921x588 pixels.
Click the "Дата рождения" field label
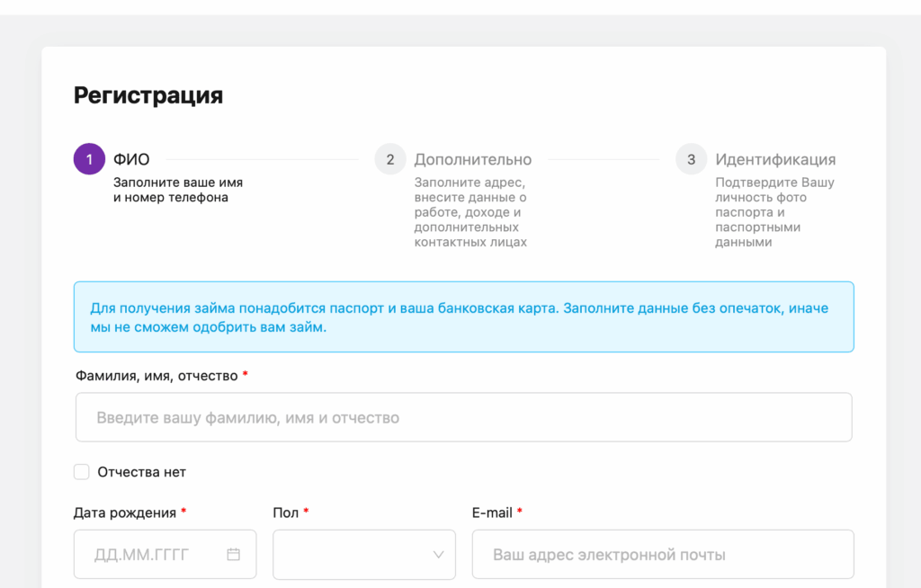tap(125, 512)
